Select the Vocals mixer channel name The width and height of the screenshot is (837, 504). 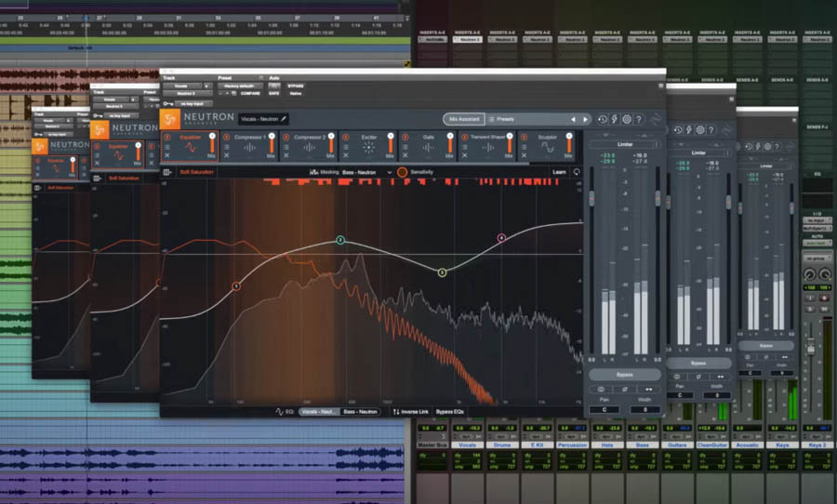coord(467,444)
